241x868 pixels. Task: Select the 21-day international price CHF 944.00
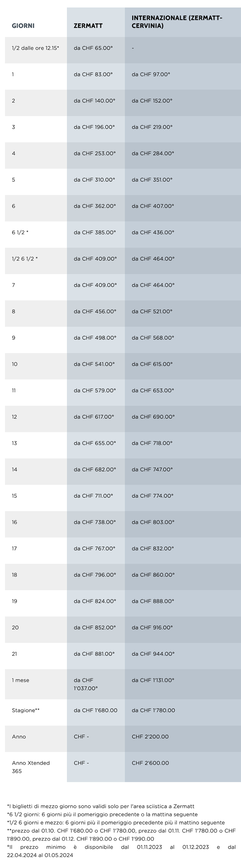(153, 654)
